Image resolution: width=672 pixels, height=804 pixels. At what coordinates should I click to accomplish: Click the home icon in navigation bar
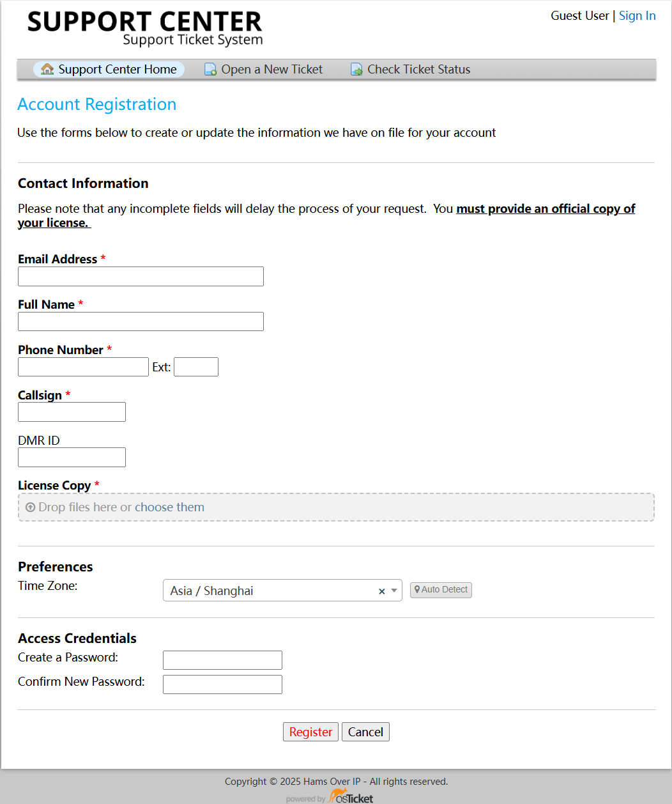(47, 69)
